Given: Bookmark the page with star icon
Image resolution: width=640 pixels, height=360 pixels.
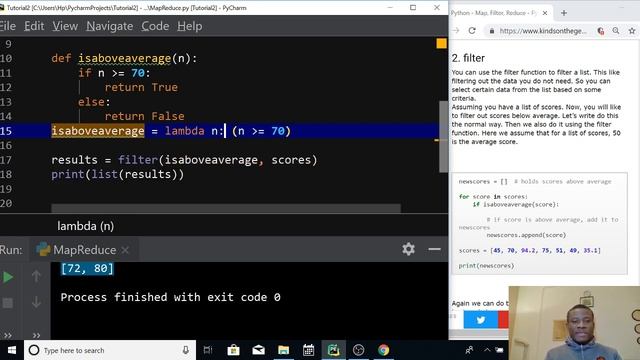Looking at the screenshot, I should point(632,31).
